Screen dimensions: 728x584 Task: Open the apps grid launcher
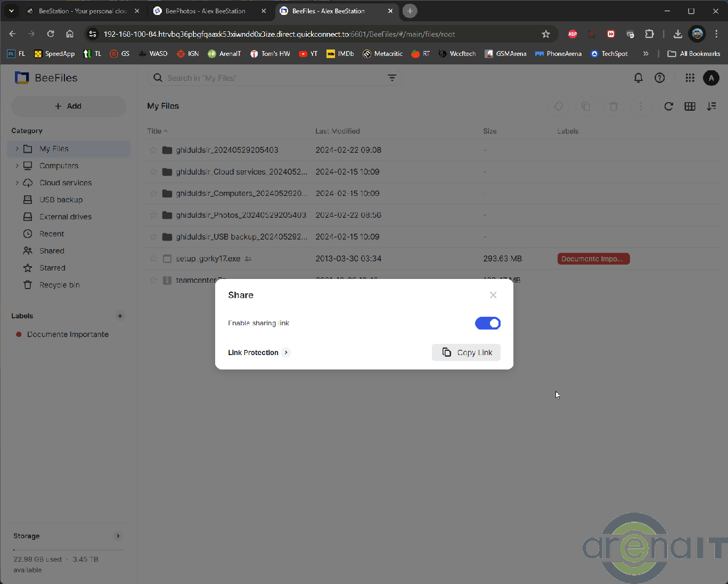690,78
